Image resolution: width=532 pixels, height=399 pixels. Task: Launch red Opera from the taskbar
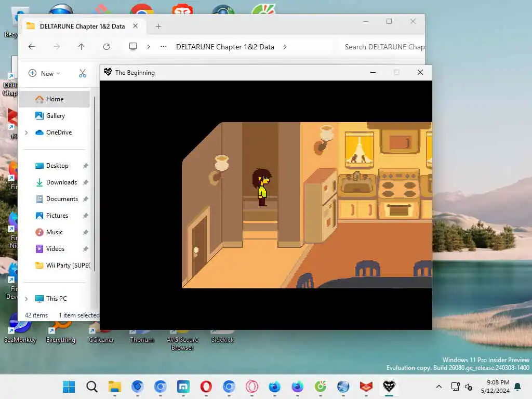(206, 387)
